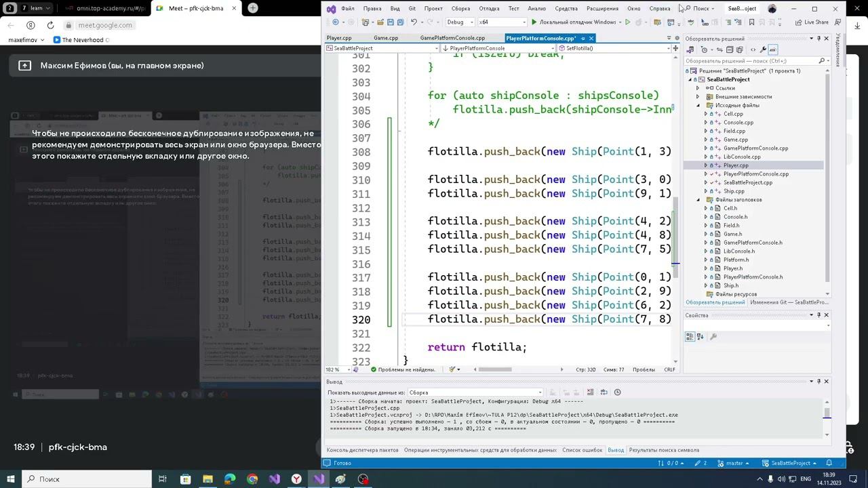Click Show All Files in Solution Explorer
Viewport: 868px width, 488px height.
pyautogui.click(x=740, y=49)
